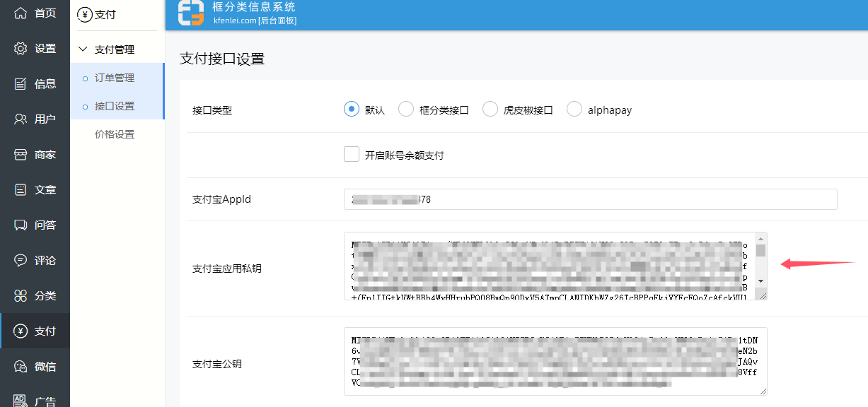Click the 支付宝AppId input field

click(x=590, y=200)
